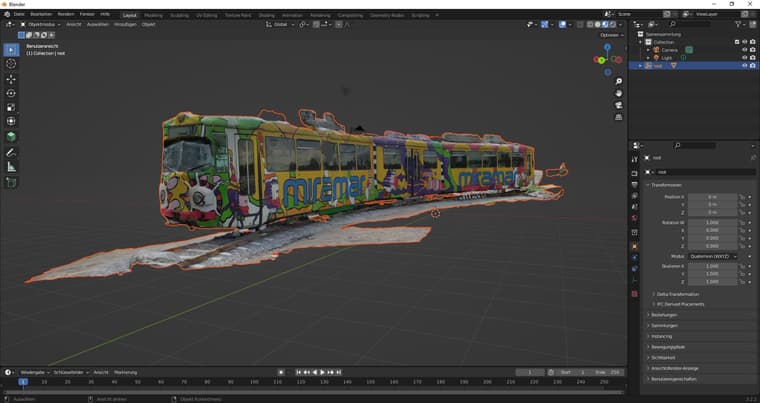The height and width of the screenshot is (403, 760).
Task: Click the zoom magnifier viewport button
Action: tap(618, 81)
